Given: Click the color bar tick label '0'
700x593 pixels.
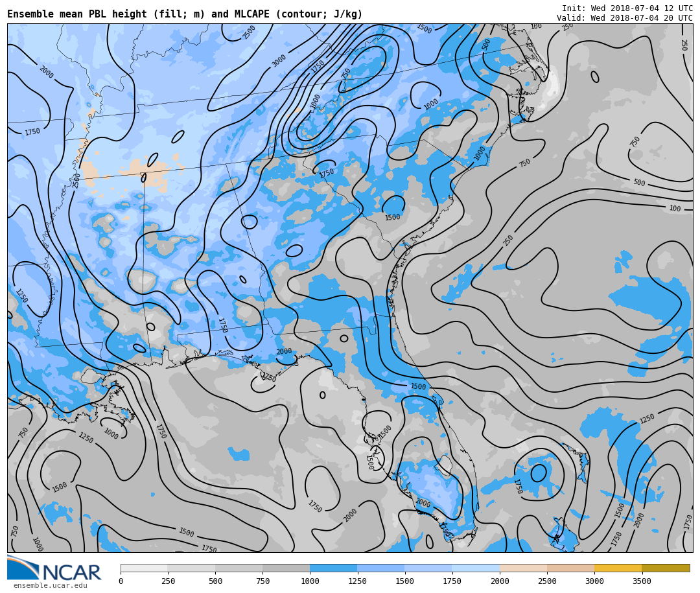Looking at the screenshot, I should coord(121,581).
